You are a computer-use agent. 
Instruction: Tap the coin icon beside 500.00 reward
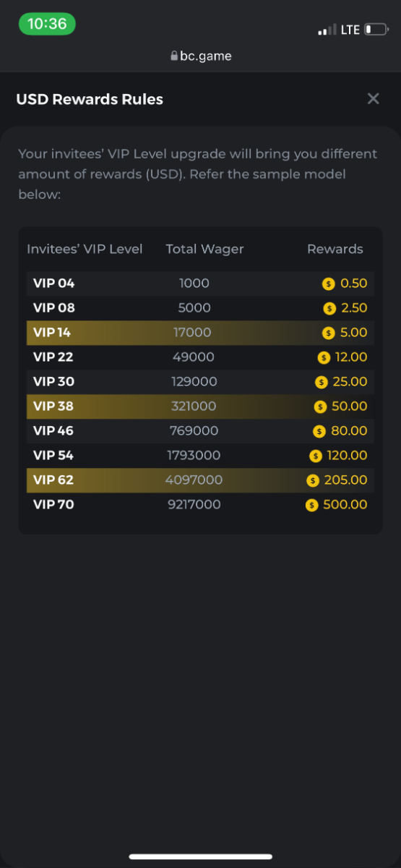pyautogui.click(x=312, y=505)
